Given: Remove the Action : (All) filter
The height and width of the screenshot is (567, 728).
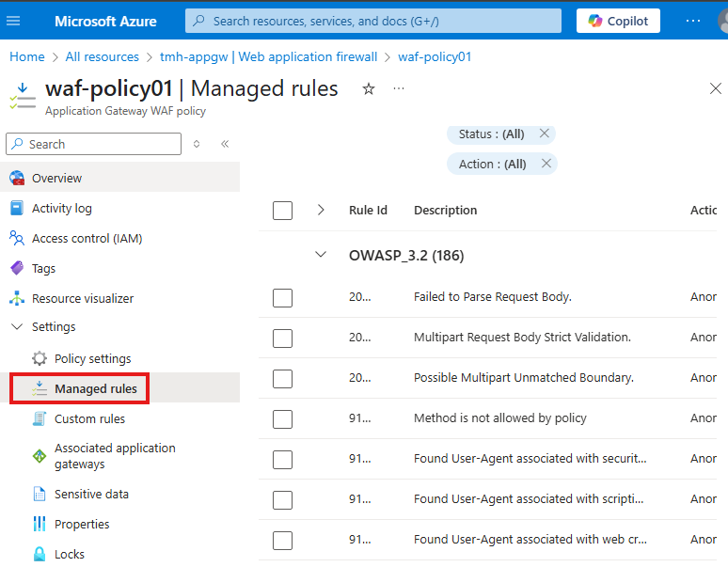Looking at the screenshot, I should tap(546, 164).
